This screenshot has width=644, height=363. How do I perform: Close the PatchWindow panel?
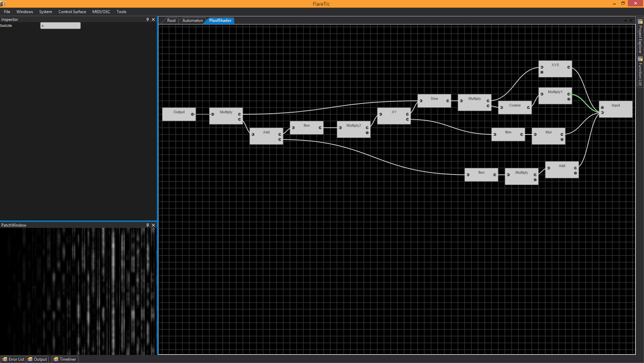coord(153,225)
